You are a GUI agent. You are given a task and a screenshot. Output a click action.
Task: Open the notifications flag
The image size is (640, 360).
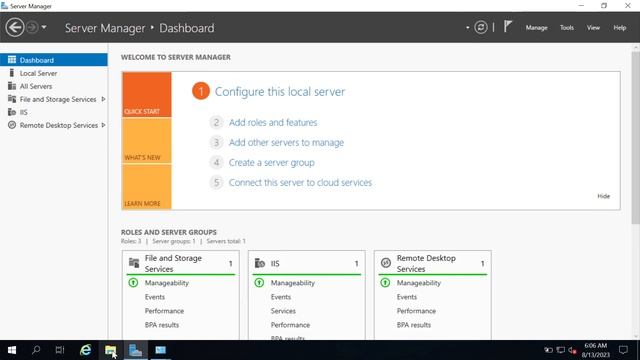point(507,27)
